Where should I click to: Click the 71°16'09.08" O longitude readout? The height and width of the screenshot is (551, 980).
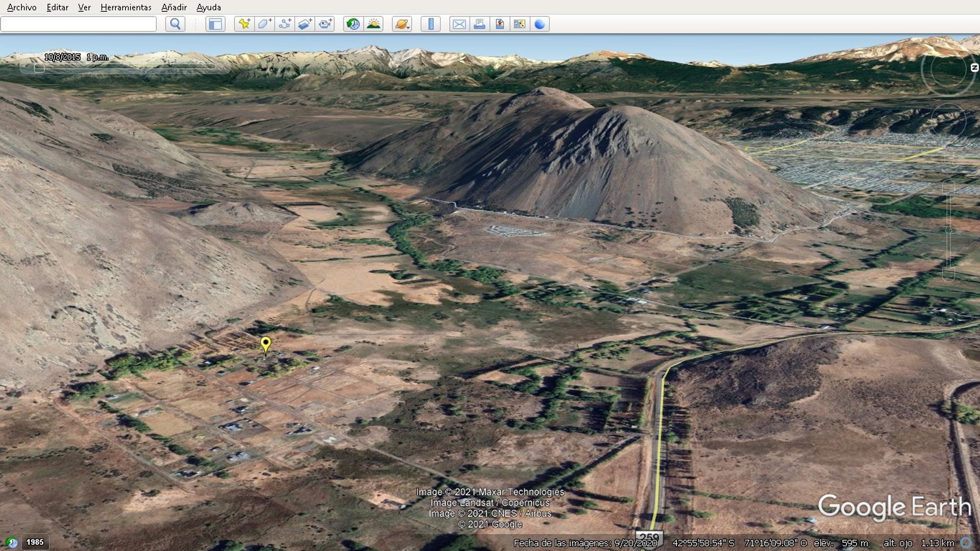(x=775, y=543)
